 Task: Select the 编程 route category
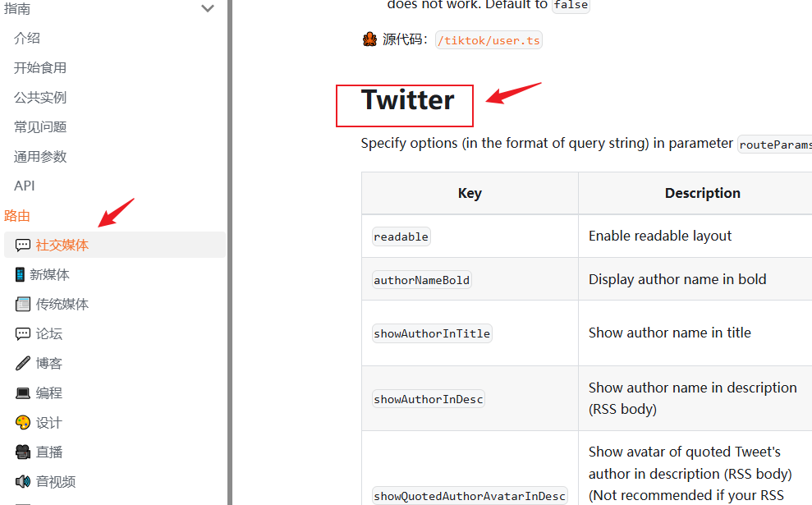pos(49,393)
